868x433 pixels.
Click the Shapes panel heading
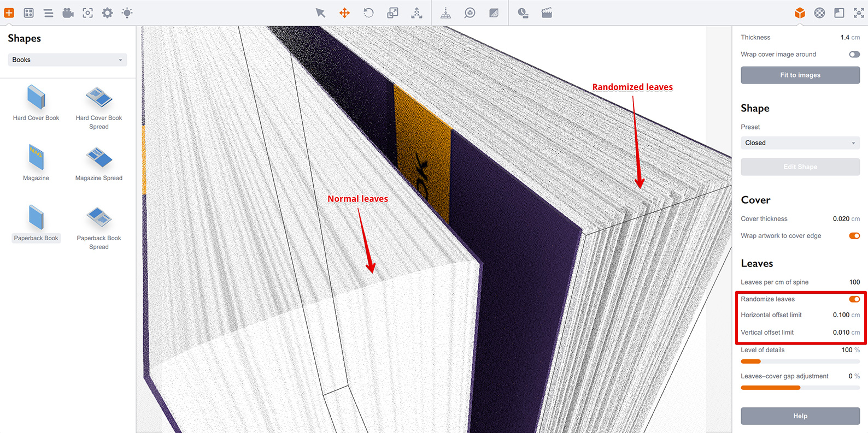pos(24,38)
